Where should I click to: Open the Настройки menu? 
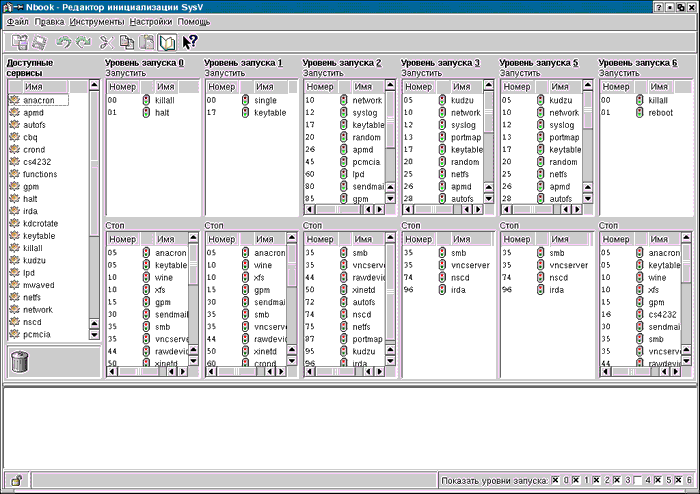[x=151, y=21]
